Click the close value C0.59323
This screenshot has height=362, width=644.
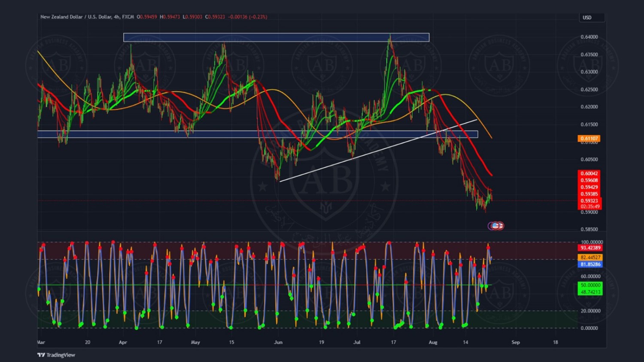(215, 17)
